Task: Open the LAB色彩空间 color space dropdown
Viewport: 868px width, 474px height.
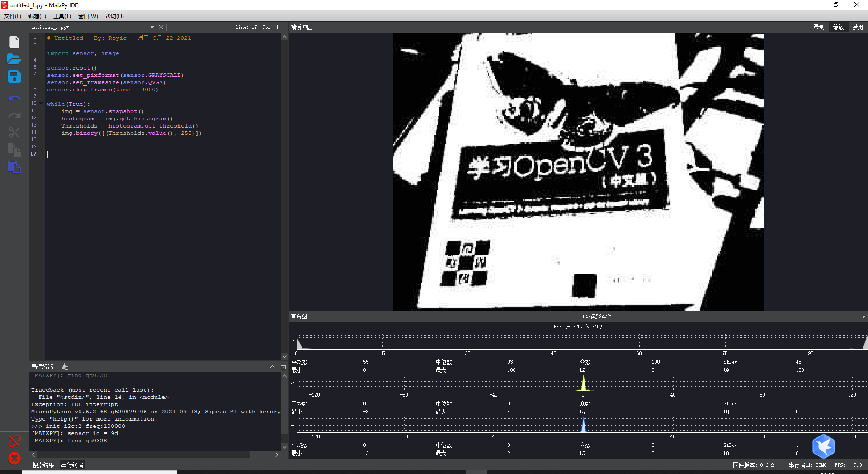Action: pos(863,317)
